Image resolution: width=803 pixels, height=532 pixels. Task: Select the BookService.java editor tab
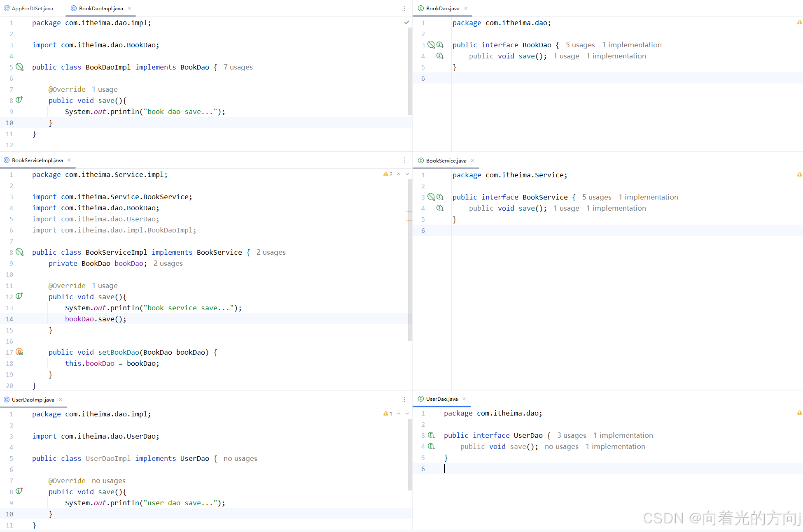[446, 160]
